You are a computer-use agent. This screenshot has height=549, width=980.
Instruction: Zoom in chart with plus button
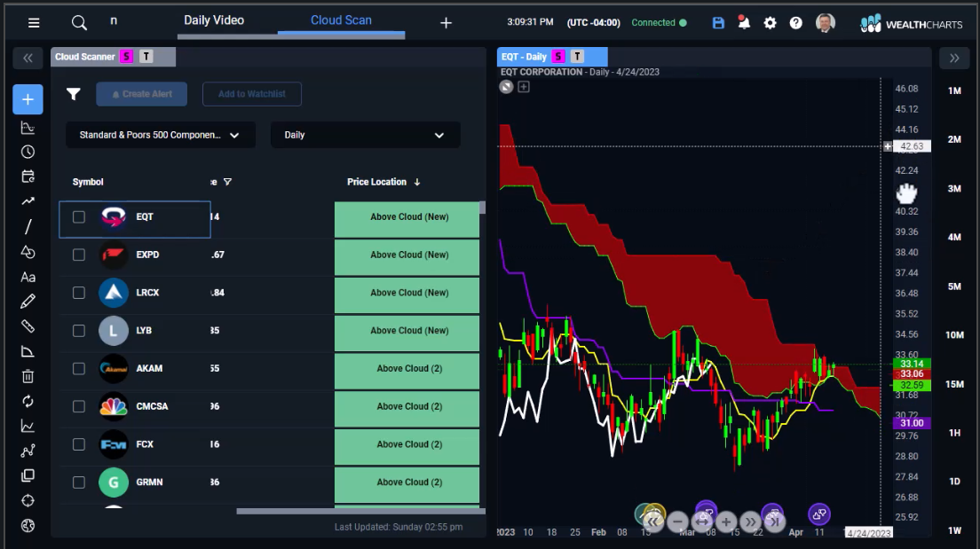tap(725, 522)
